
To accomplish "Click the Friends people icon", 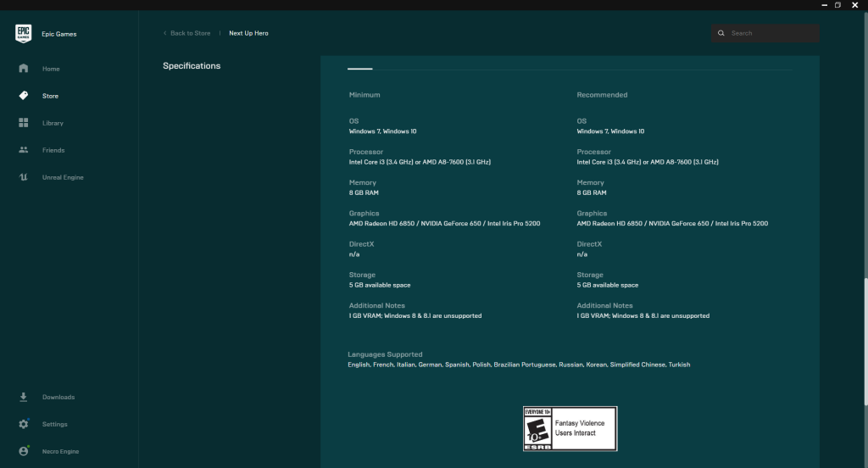I will click(23, 149).
